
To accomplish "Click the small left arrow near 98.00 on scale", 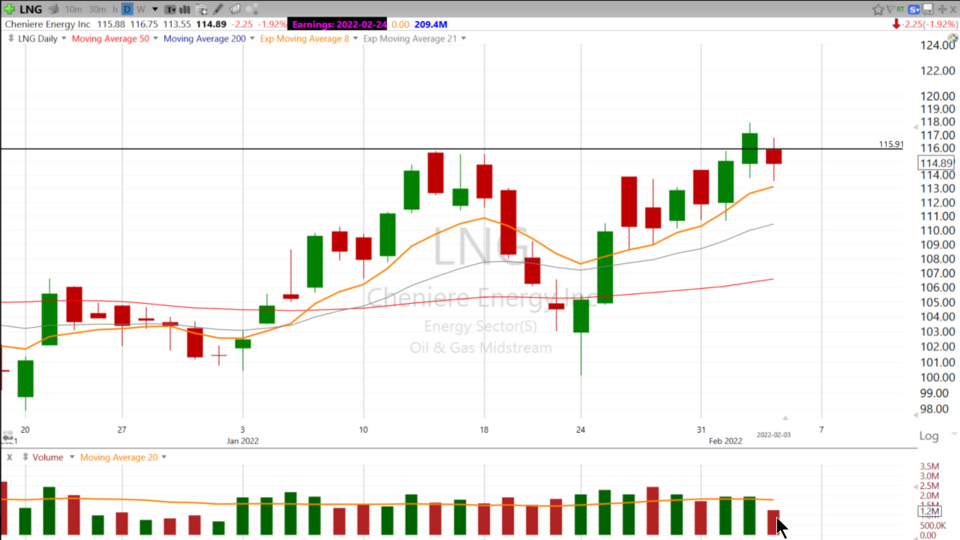I will (x=915, y=414).
